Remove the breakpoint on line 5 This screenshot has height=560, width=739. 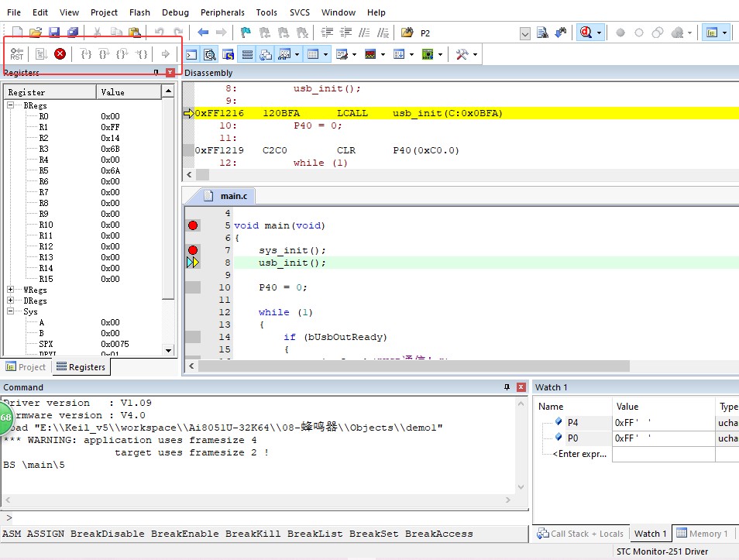[x=193, y=225]
